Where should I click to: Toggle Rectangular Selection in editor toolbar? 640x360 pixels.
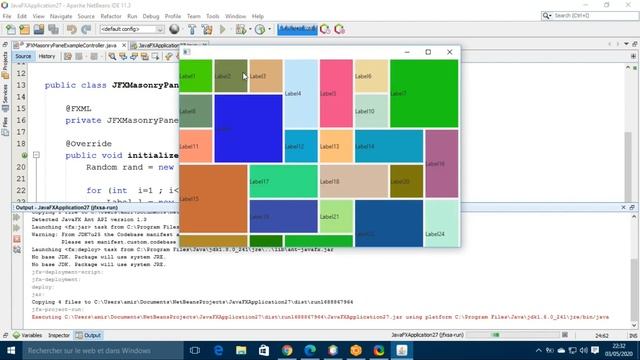point(156,56)
